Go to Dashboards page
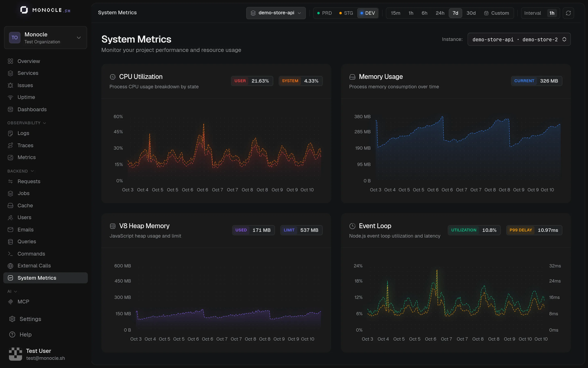This screenshot has width=588, height=368. (x=46, y=110)
